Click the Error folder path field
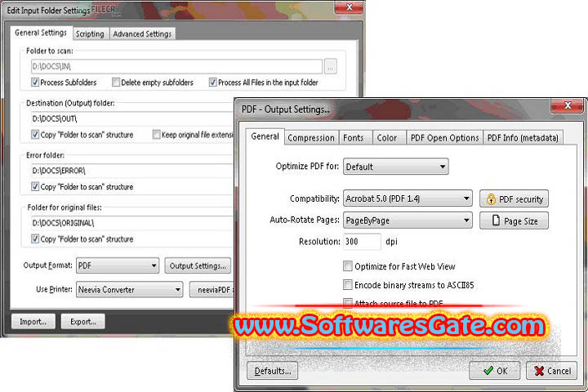Screen dimensions: 588x392 click(132, 171)
